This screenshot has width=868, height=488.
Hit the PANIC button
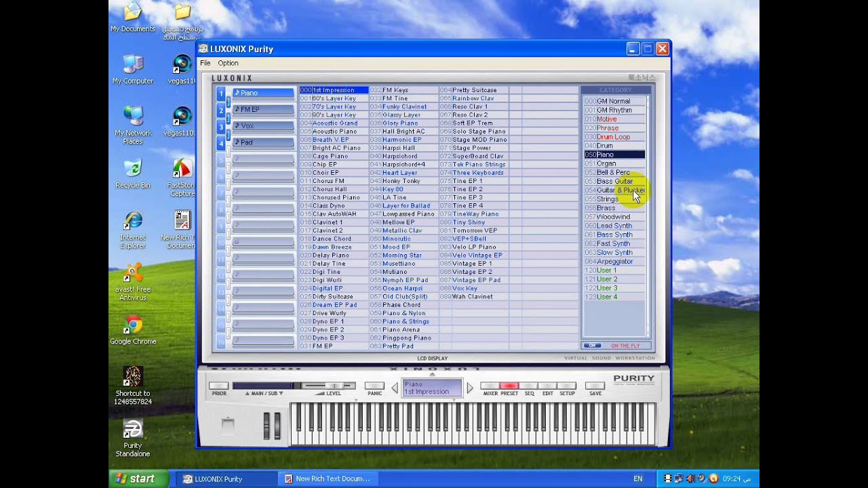[x=374, y=386]
